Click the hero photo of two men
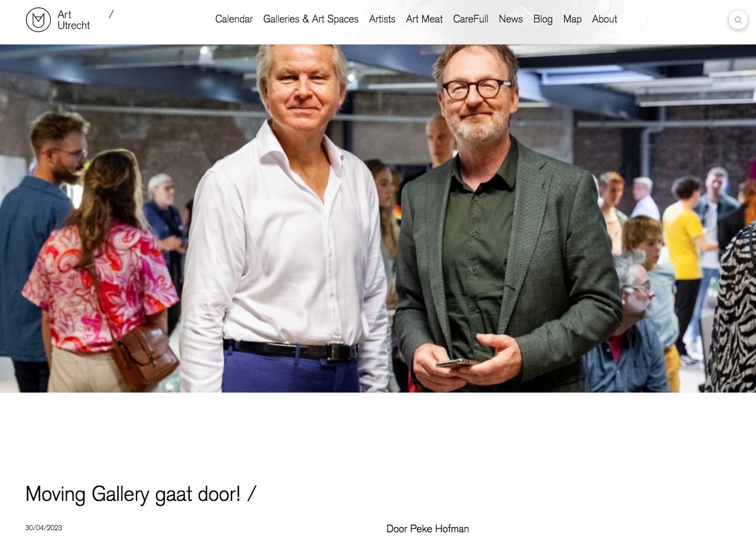 [x=378, y=218]
